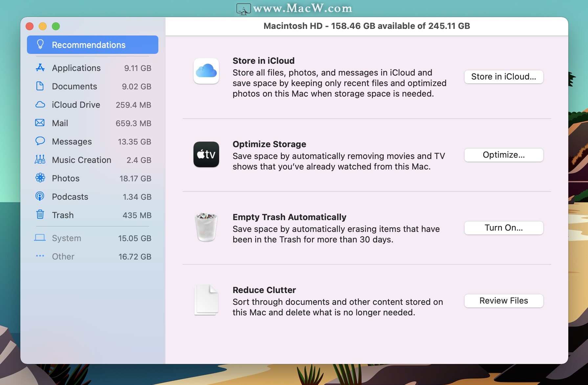Click the Photos flower icon in sidebar
Screen dimensions: 588x385
(x=40, y=178)
